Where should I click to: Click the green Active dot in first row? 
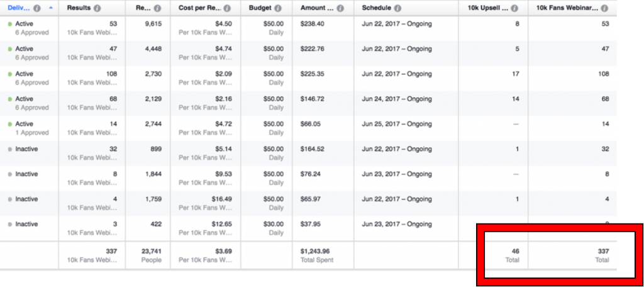coord(10,24)
